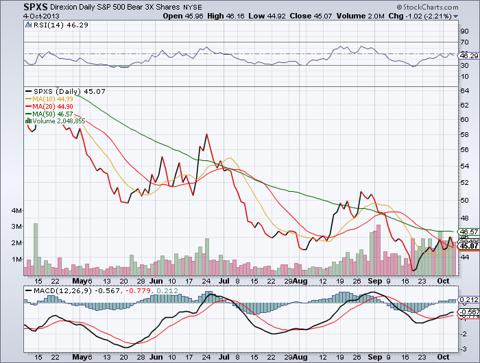Click the SPXS ticker symbol title
The height and width of the screenshot is (363, 480).
[36, 7]
